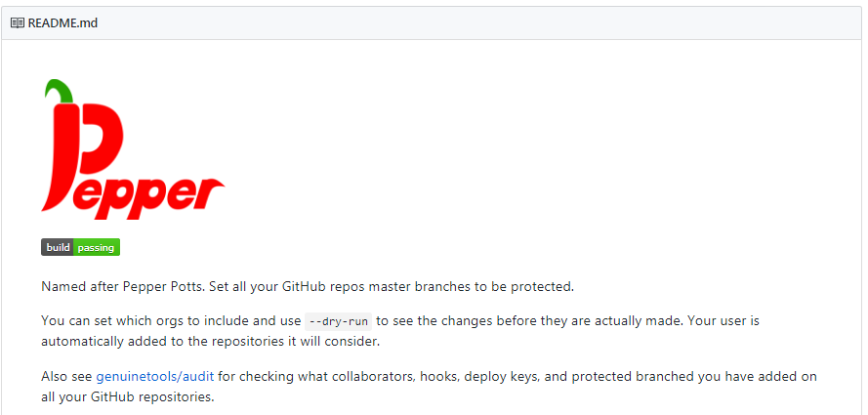
Task: Click the words 'Also see' before the link
Action: [66, 377]
